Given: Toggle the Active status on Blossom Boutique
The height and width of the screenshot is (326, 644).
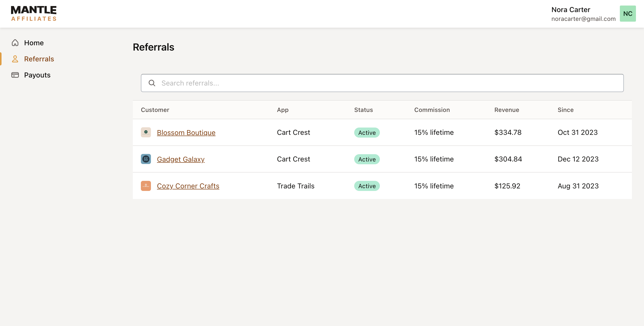Looking at the screenshot, I should [x=367, y=133].
